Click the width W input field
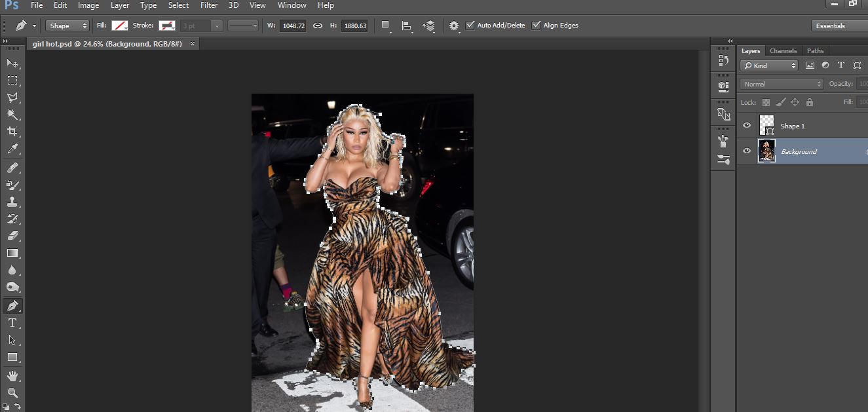Viewport: 868px width, 412px height. (x=292, y=26)
